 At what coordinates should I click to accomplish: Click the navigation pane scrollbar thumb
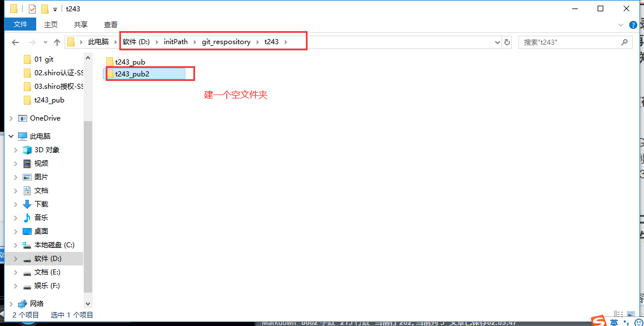pos(88,205)
